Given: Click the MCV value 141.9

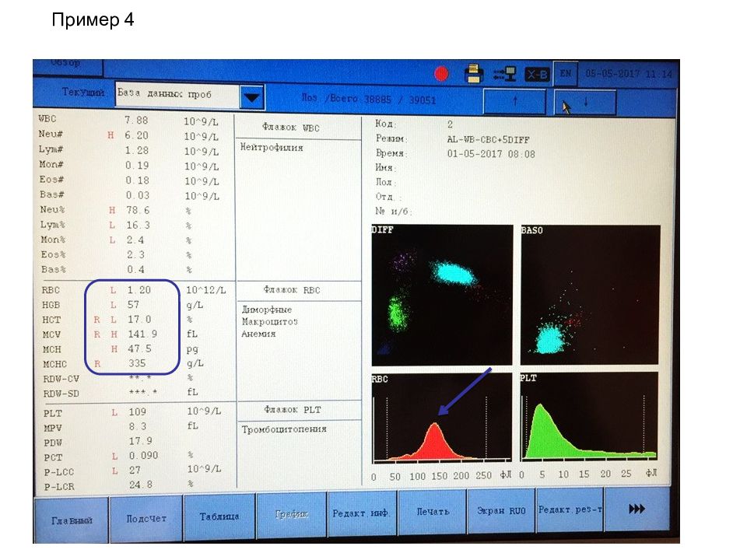Looking at the screenshot, I should 142,334.
